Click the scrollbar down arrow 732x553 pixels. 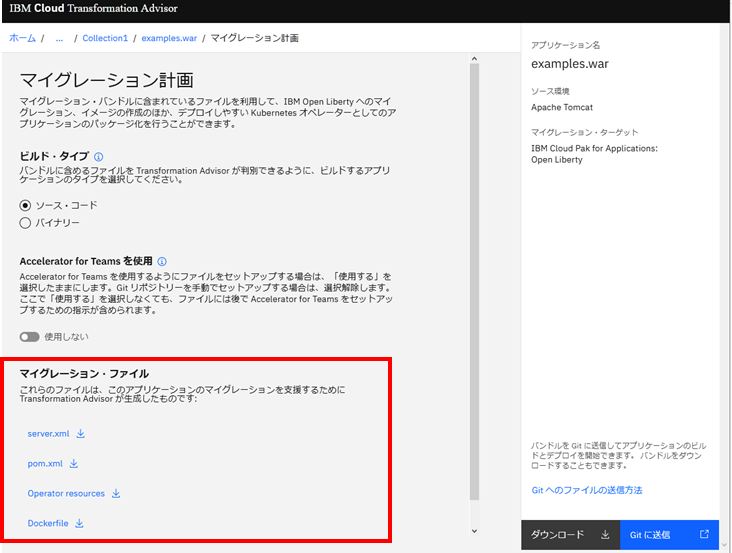(474, 531)
